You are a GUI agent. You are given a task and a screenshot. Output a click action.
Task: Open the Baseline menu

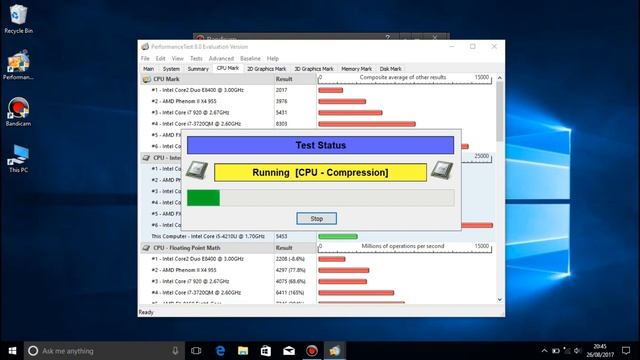[x=250, y=58]
